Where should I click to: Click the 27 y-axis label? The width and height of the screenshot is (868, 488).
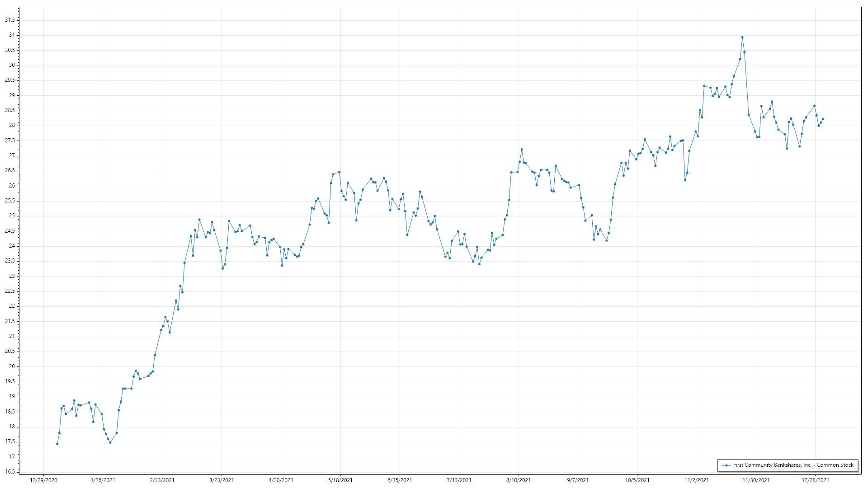[x=12, y=156]
